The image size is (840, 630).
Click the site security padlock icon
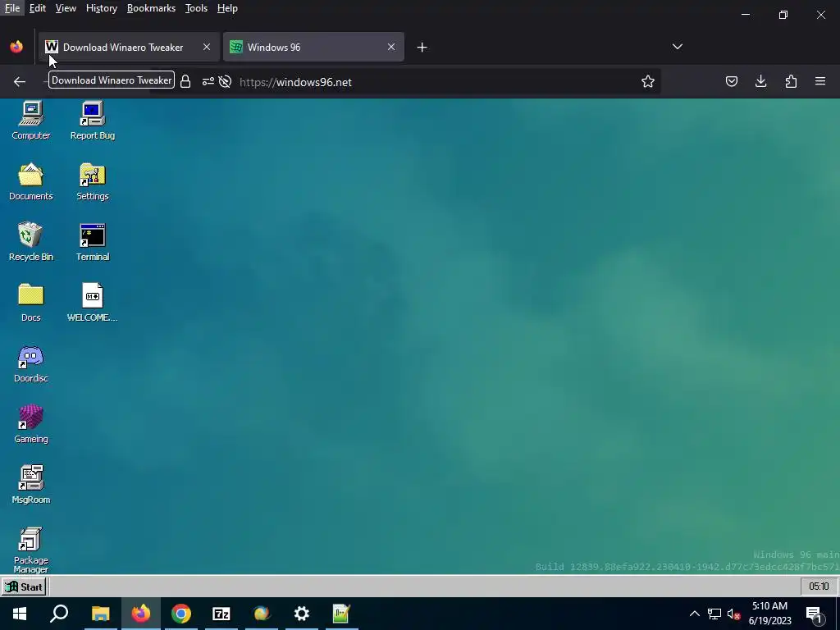tap(185, 81)
